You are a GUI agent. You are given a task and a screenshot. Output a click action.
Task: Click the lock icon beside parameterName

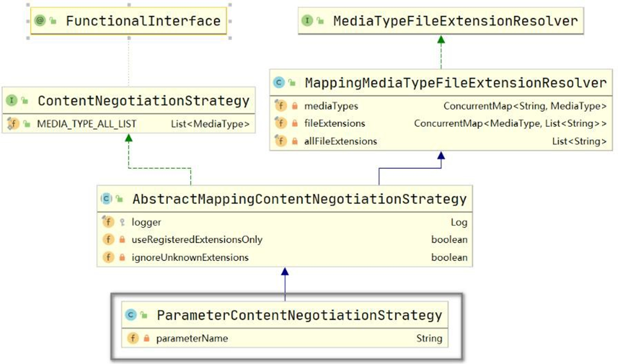click(x=147, y=338)
